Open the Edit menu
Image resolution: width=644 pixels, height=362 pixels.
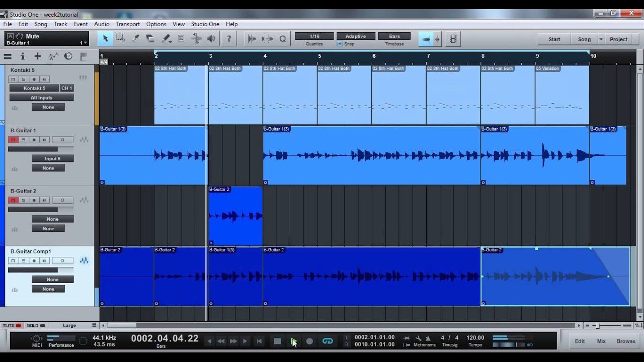click(23, 24)
